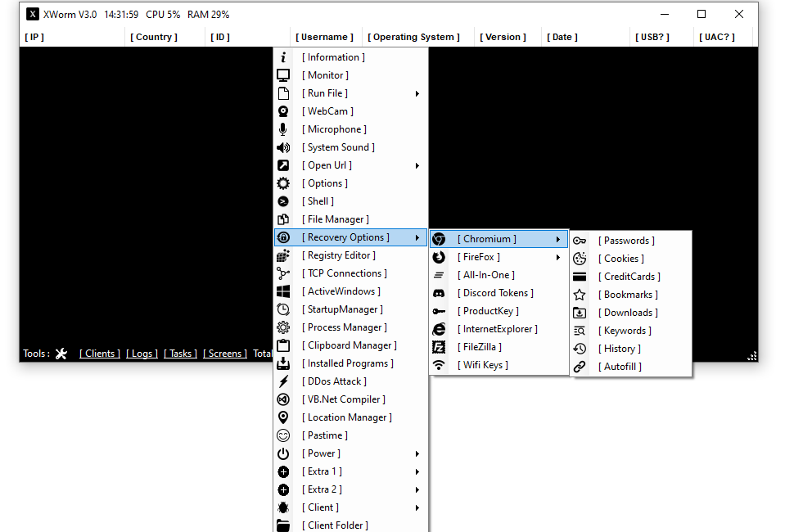Click the 'RAM 29%' title bar text
The image size is (803, 532).
[209, 15]
